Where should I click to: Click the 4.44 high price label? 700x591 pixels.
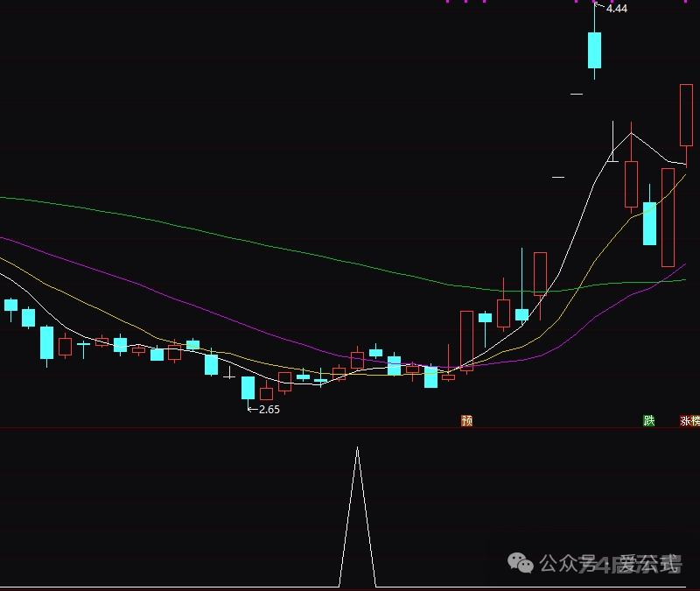[617, 8]
